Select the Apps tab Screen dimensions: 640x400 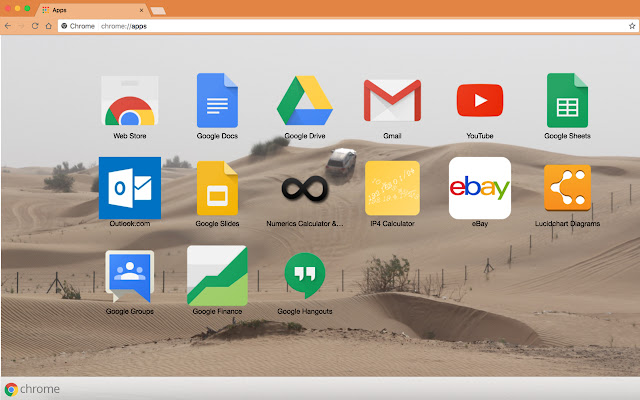[x=92, y=10]
